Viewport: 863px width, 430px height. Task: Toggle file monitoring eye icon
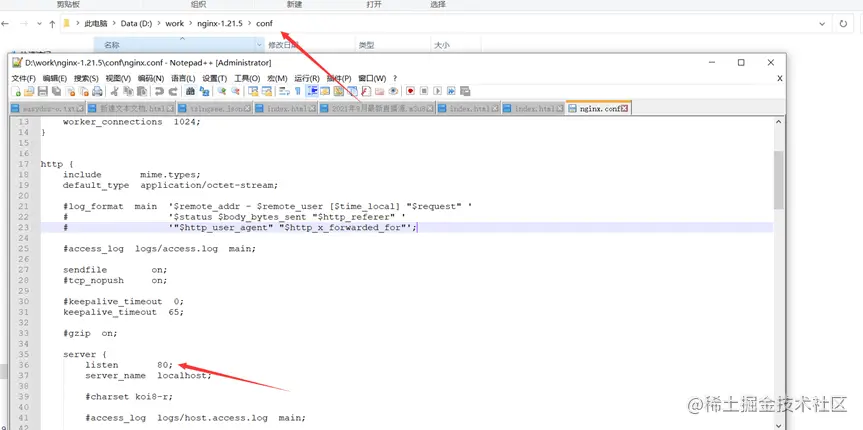pos(393,91)
